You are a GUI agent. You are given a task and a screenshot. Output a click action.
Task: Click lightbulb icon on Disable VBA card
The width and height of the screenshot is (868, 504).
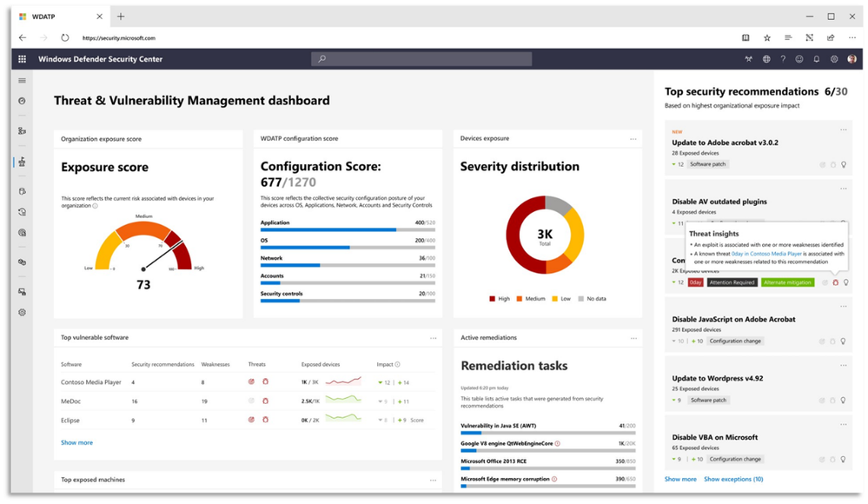844,459
